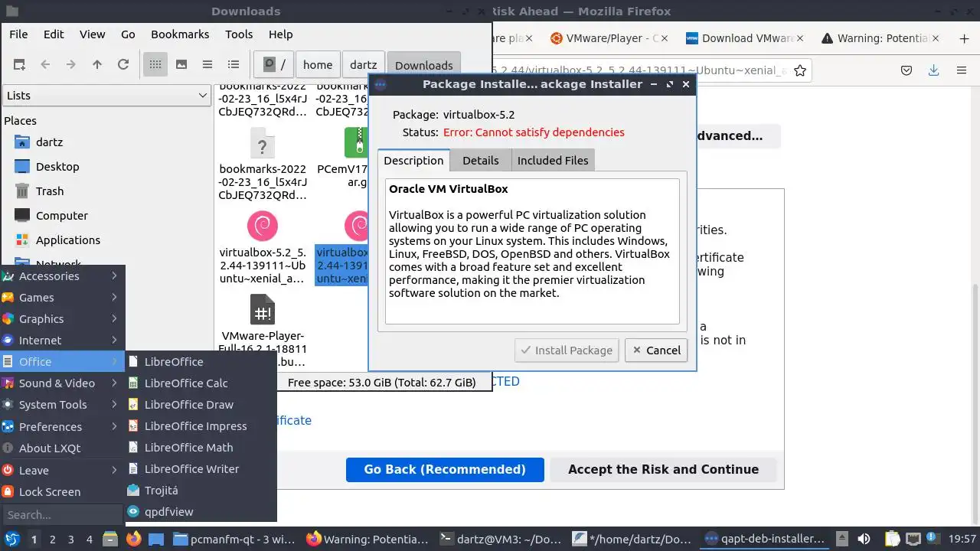The height and width of the screenshot is (551, 980).
Task: Select the VMware-Player bundle script file
Action: [263, 331]
